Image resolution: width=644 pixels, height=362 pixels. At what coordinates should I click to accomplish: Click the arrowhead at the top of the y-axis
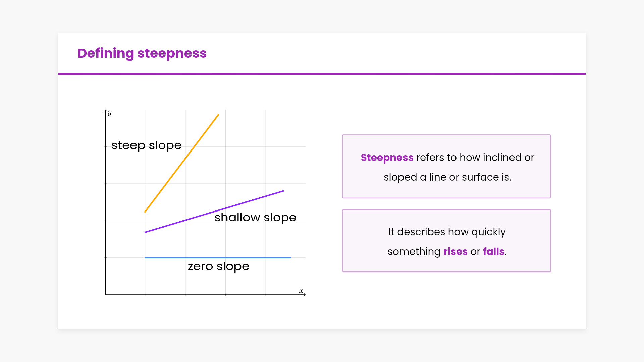click(106, 111)
